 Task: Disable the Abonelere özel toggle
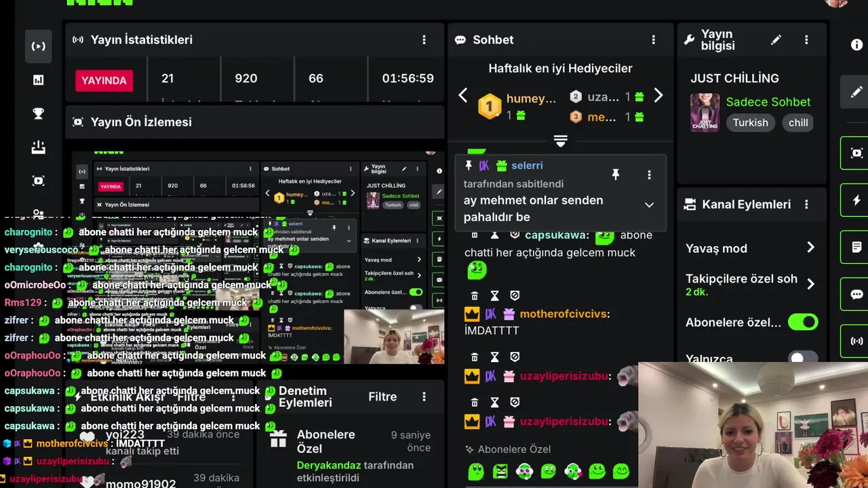(803, 322)
